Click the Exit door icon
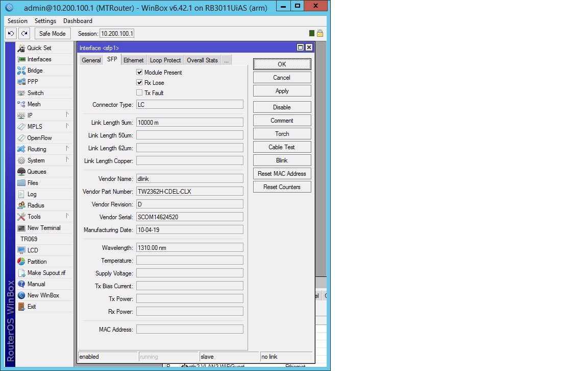 coord(21,307)
